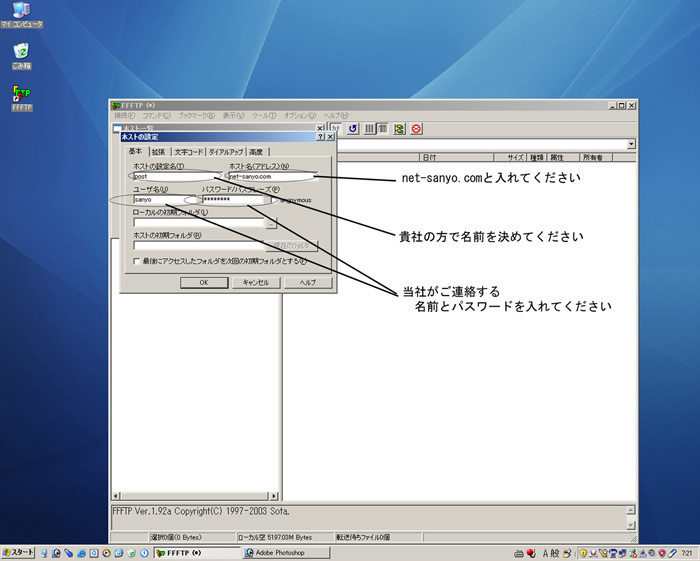The height and width of the screenshot is (561, 700).
Task: Open the オプション menu
Action: (300, 116)
